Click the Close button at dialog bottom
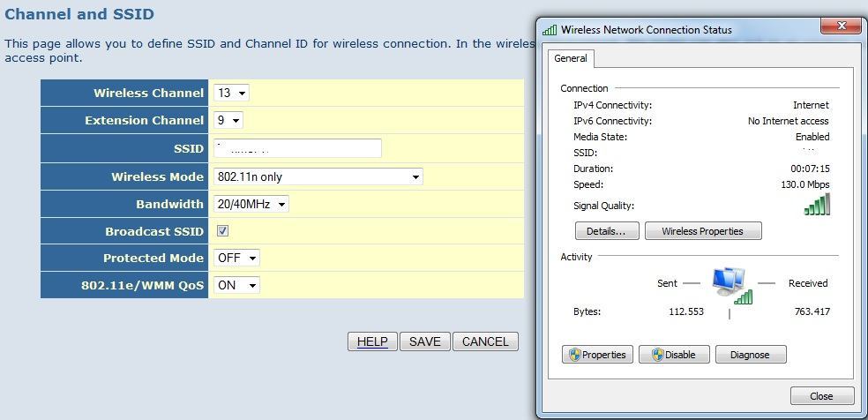Image resolution: width=868 pixels, height=420 pixels. tap(821, 395)
